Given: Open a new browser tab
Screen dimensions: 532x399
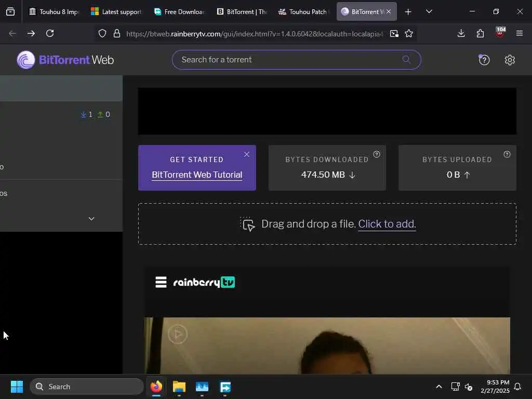Looking at the screenshot, I should point(408,12).
